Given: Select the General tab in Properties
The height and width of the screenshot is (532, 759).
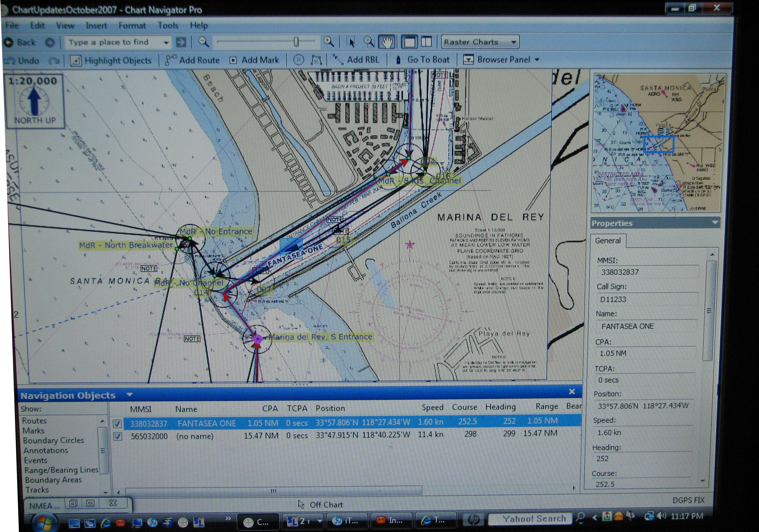Looking at the screenshot, I should click(x=608, y=241).
